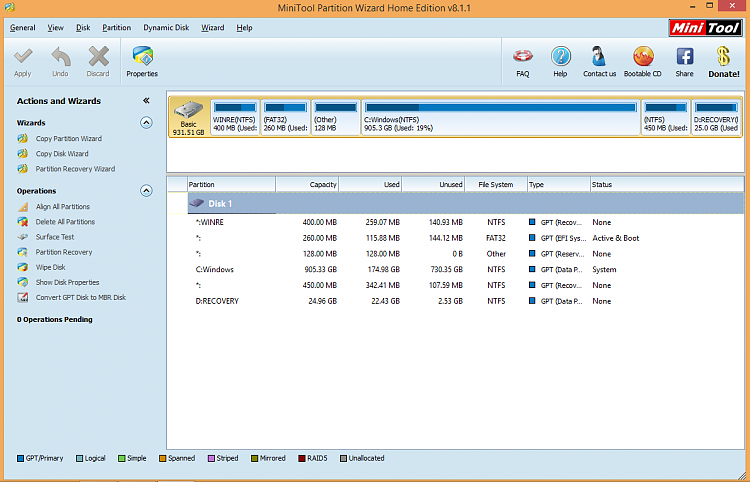Click the Undo arrow icon

60,57
